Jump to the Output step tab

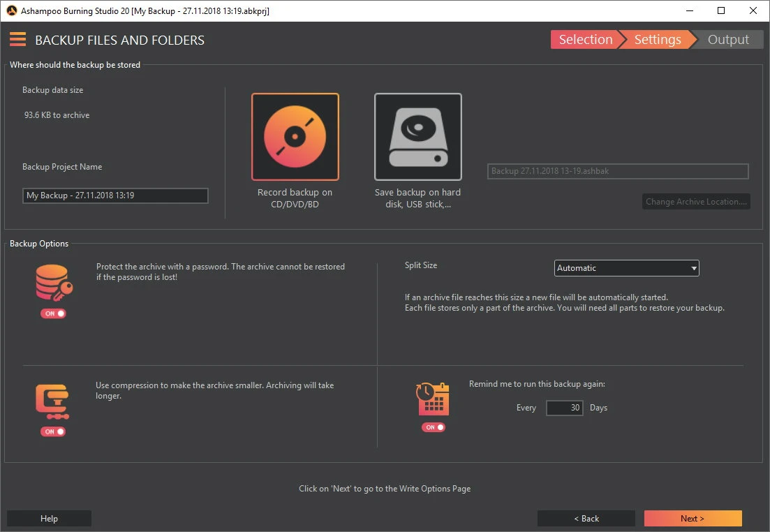click(728, 40)
